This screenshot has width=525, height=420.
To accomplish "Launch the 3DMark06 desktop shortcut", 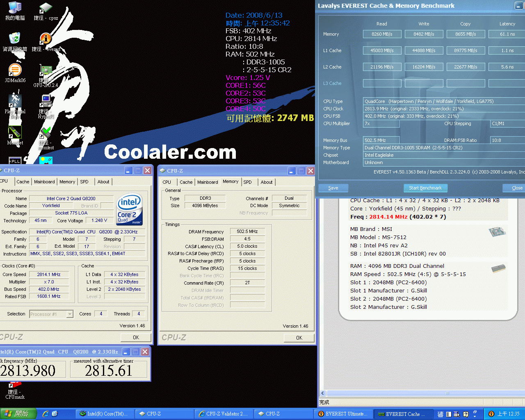I will click(x=15, y=73).
